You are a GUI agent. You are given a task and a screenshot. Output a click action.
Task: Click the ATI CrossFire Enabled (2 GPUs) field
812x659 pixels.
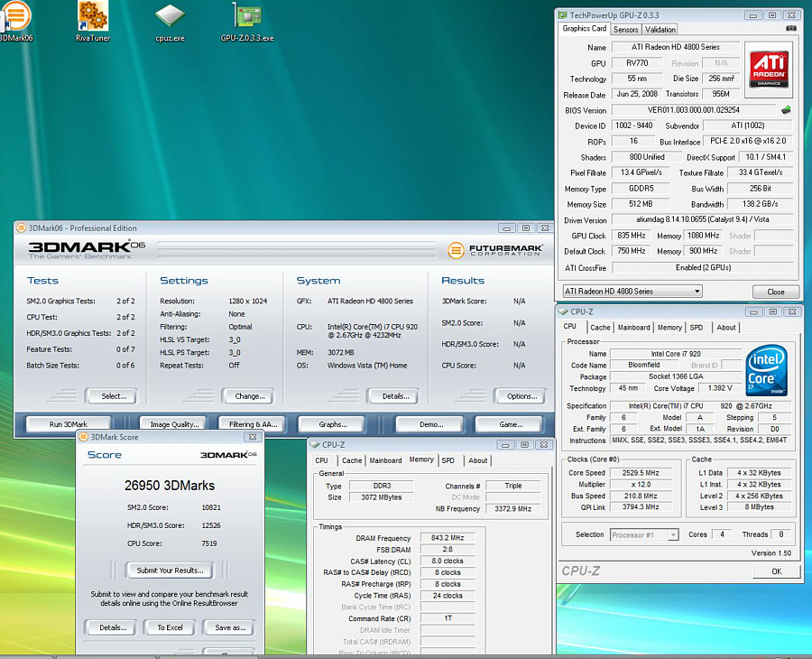click(703, 267)
